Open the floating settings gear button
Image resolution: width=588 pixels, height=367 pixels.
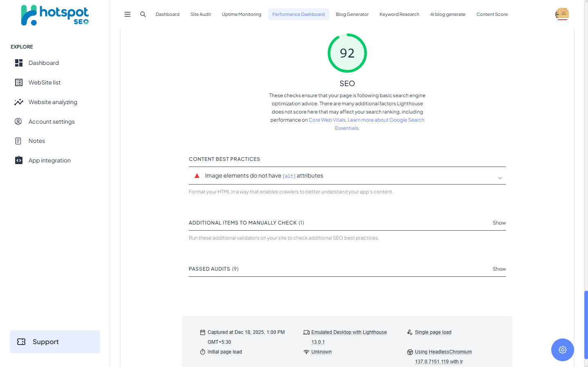click(562, 350)
